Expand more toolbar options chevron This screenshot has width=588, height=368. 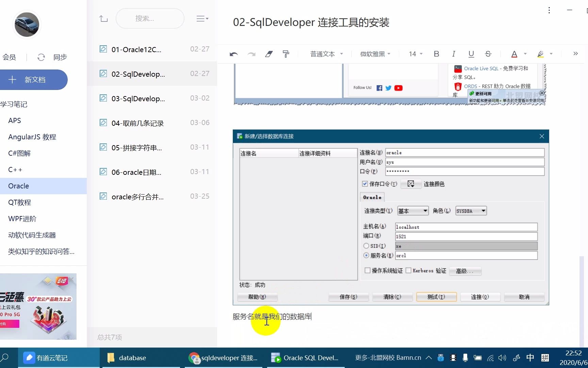pos(575,53)
